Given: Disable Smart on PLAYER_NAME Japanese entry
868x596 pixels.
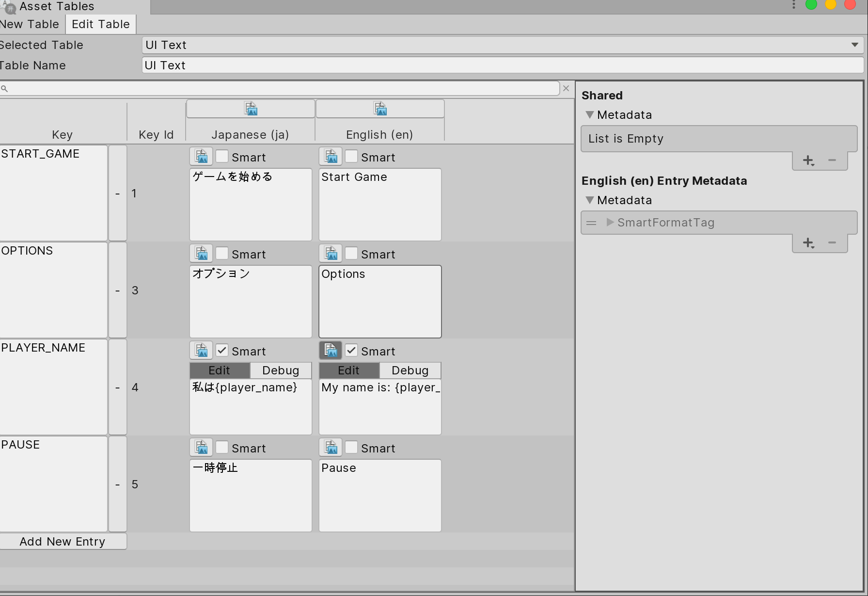Looking at the screenshot, I should click(222, 350).
